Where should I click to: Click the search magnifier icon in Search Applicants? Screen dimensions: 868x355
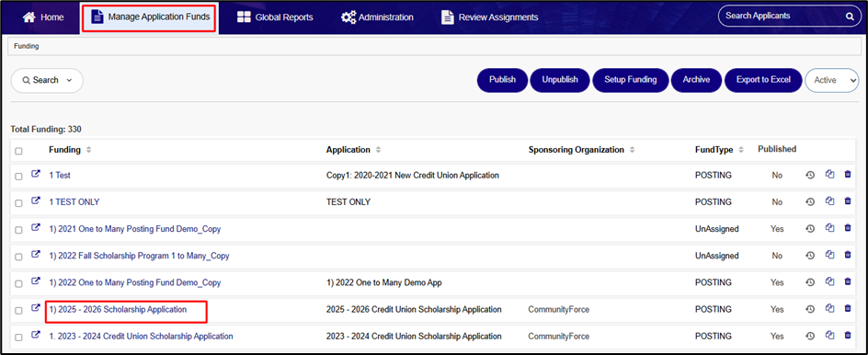850,17
